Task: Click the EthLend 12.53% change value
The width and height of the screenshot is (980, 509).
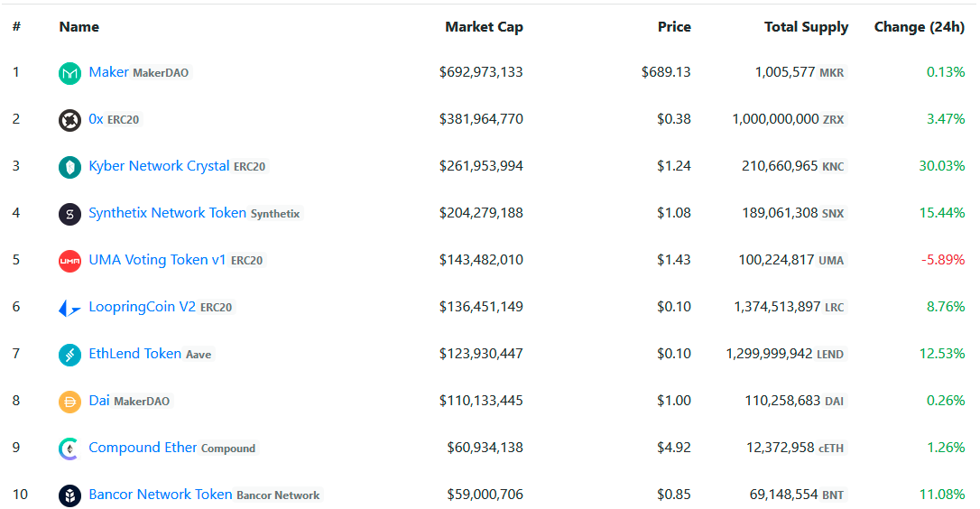Action: [x=942, y=353]
